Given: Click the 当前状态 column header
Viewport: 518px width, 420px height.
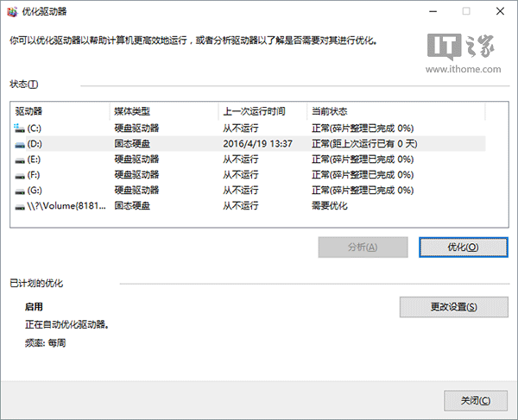Looking at the screenshot, I should 329,111.
